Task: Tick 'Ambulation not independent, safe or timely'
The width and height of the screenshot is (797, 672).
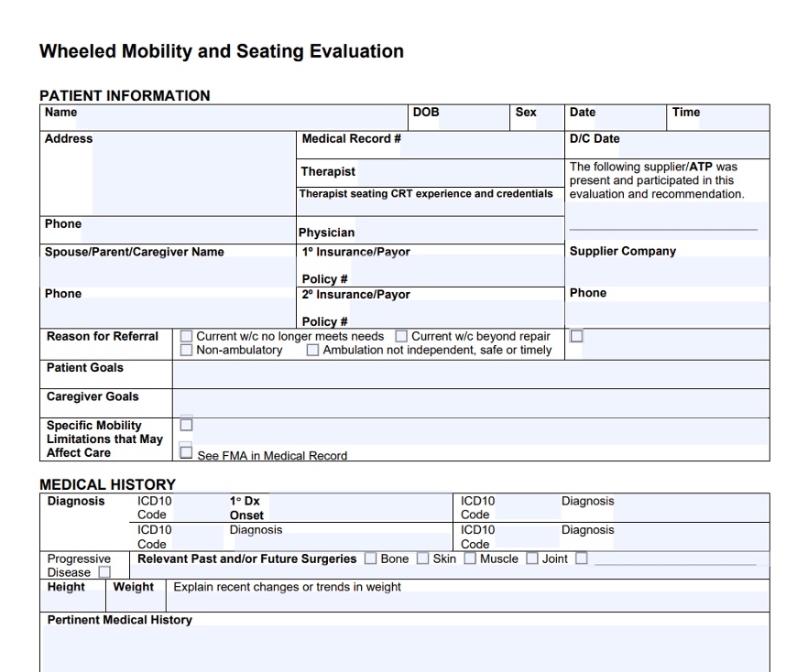Action: (312, 350)
